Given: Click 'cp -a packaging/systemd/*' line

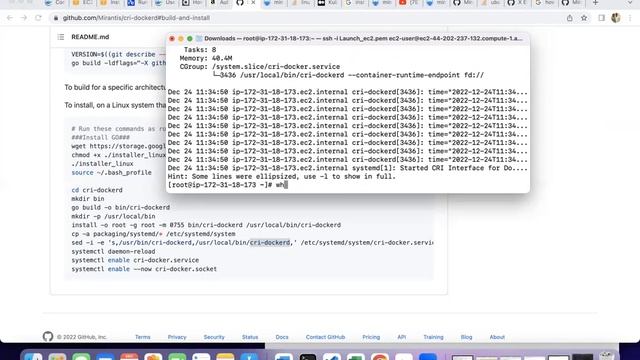Looking at the screenshot, I should 153,234.
